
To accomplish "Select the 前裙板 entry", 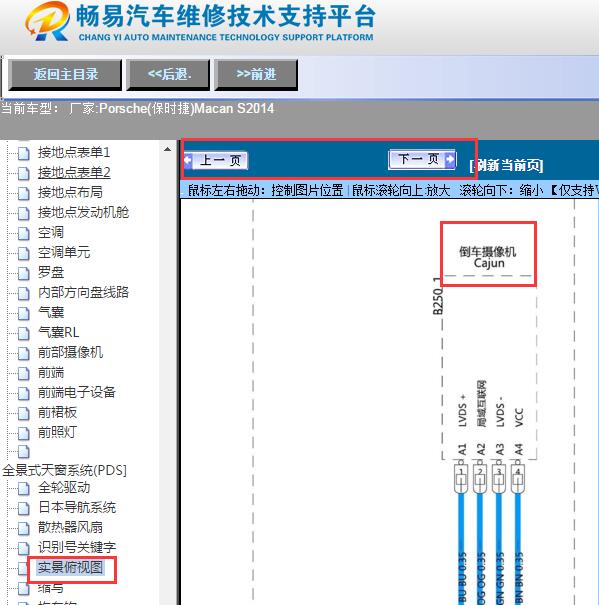I will pos(58,412).
